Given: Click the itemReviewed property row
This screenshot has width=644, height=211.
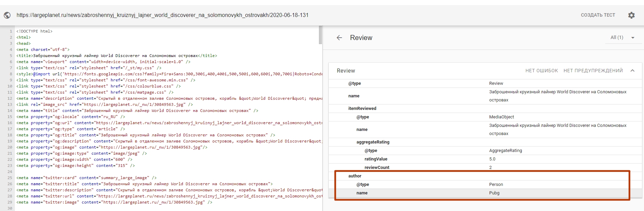Looking at the screenshot, I should 485,109.
